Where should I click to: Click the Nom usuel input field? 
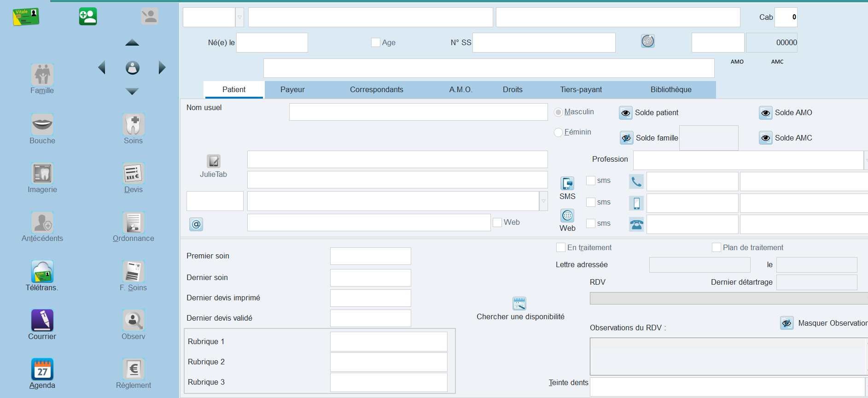[x=419, y=112]
